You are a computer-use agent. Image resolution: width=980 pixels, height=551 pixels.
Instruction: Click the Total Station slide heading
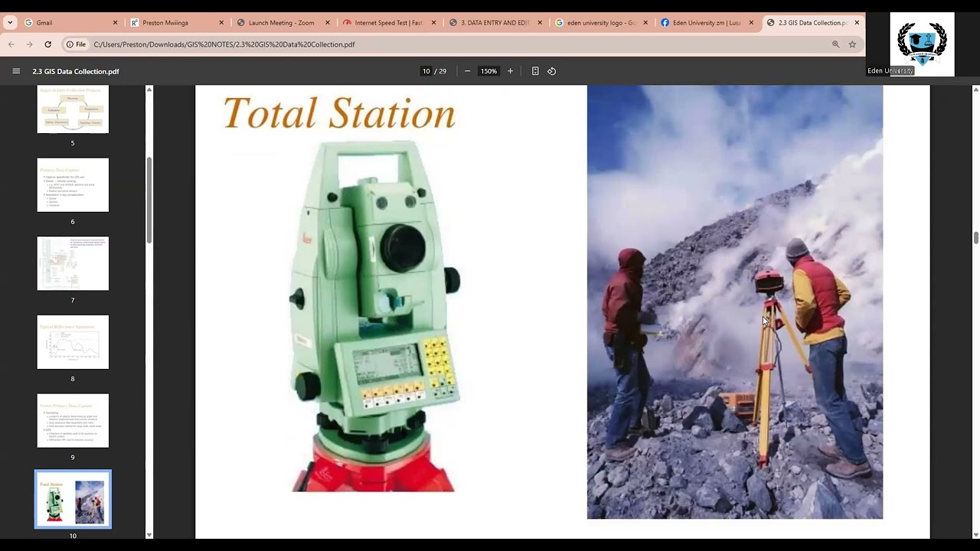pos(339,113)
